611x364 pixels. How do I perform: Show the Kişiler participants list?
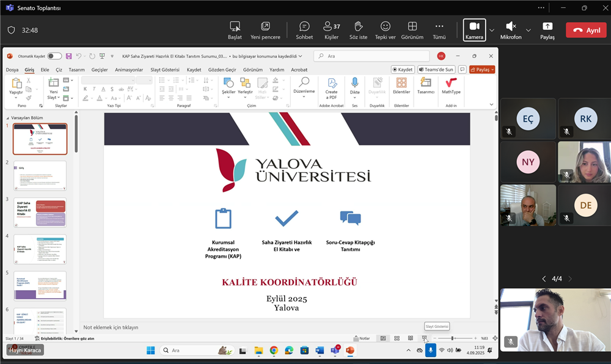(x=332, y=31)
